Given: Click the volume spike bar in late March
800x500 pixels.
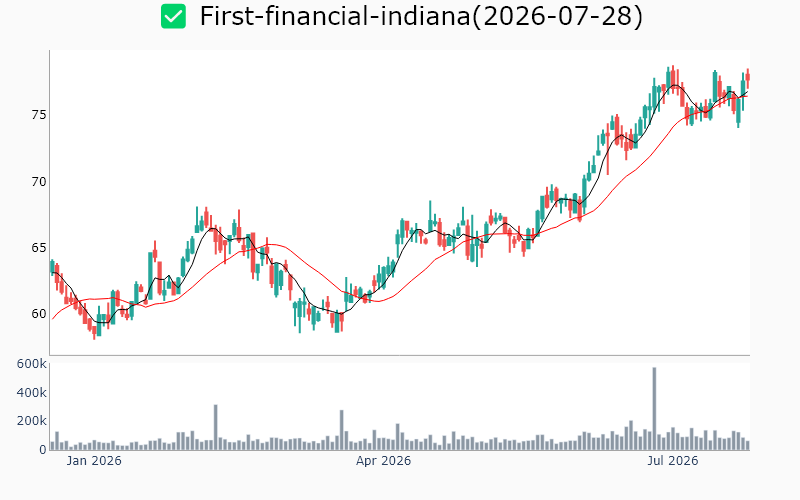Looking at the screenshot, I should pyautogui.click(x=342, y=430).
